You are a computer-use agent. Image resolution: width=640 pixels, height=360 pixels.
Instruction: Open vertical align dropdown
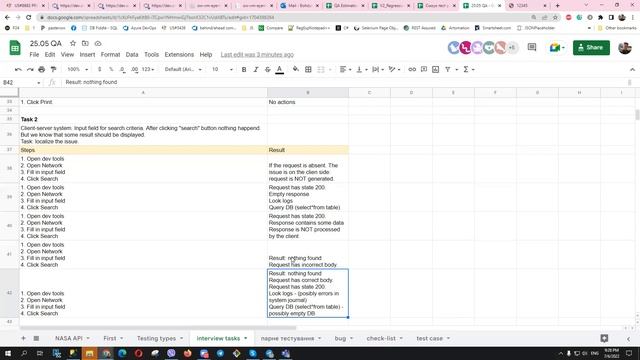point(361,69)
